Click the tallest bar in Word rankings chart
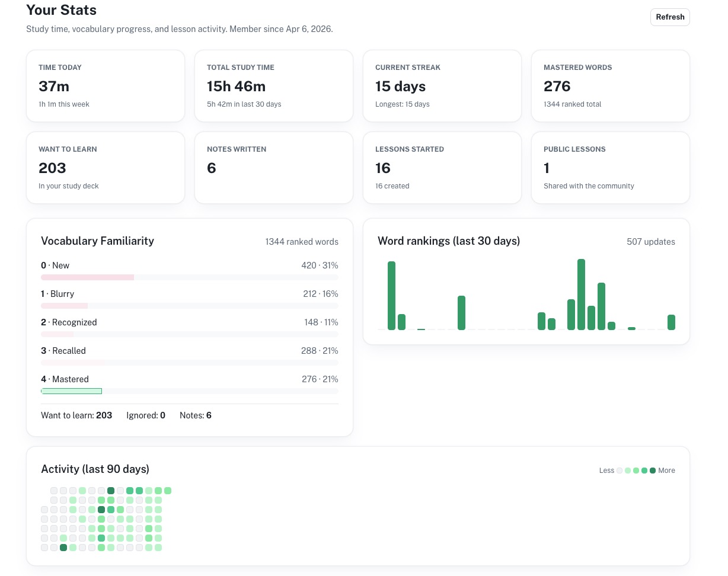This screenshot has height=576, width=728. (581, 295)
